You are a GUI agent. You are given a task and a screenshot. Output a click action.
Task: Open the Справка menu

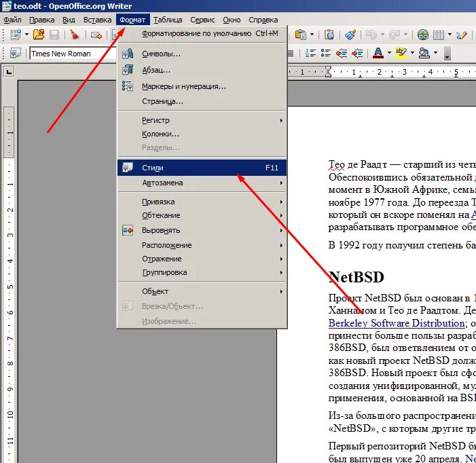coord(263,20)
